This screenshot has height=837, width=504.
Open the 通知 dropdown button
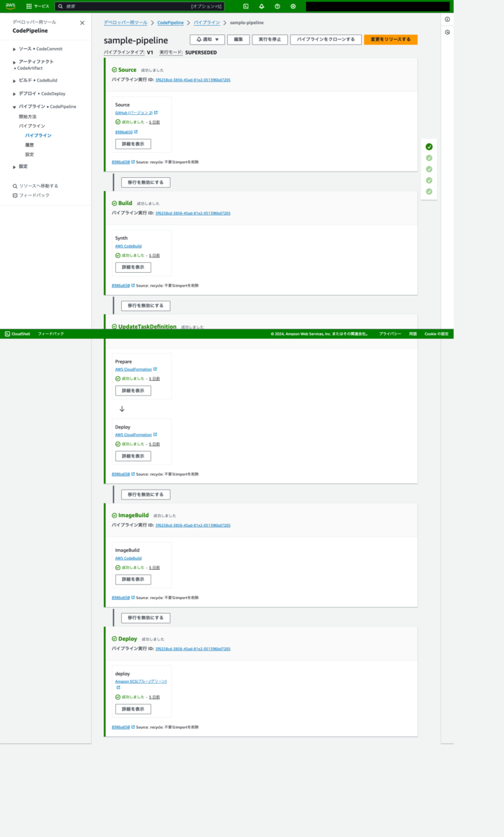207,40
